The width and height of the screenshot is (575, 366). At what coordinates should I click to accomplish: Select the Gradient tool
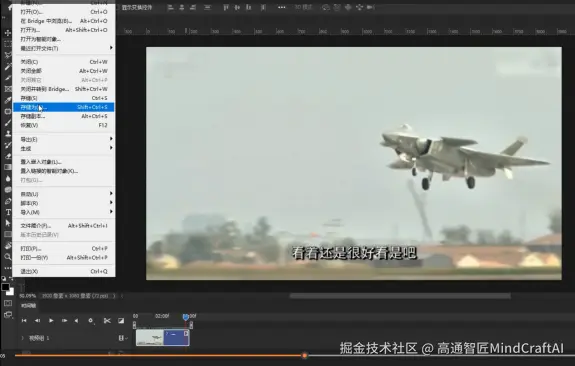[x=7, y=167]
